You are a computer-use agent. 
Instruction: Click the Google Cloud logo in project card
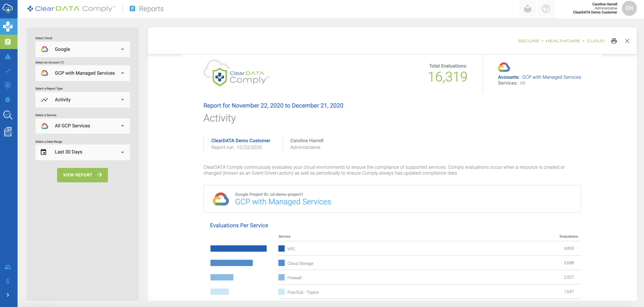pos(221,199)
